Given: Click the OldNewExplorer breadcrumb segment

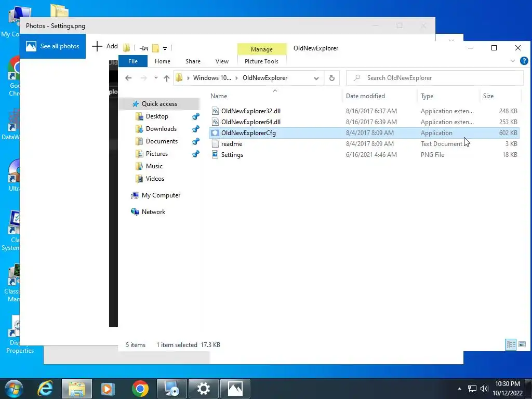Looking at the screenshot, I should (265, 78).
